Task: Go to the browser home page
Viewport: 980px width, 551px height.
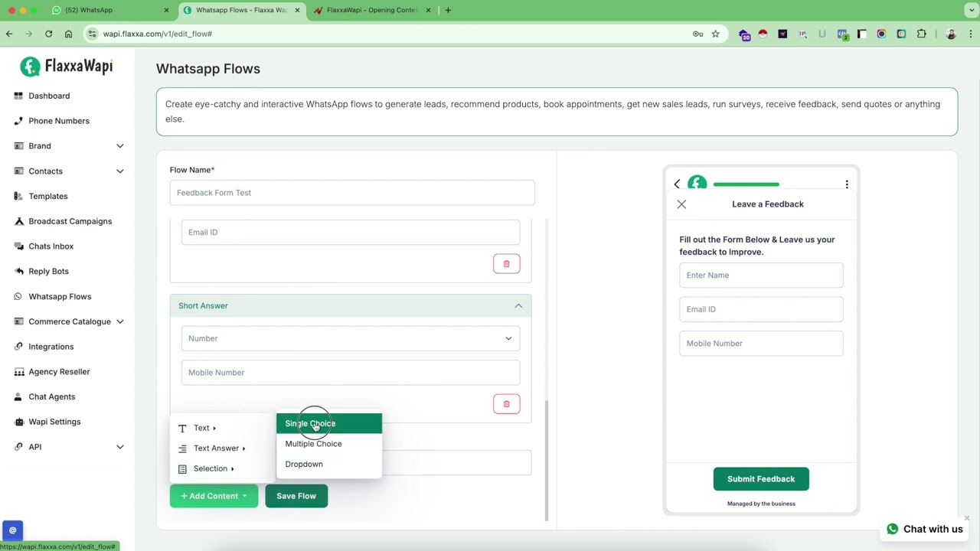Action: click(x=68, y=34)
